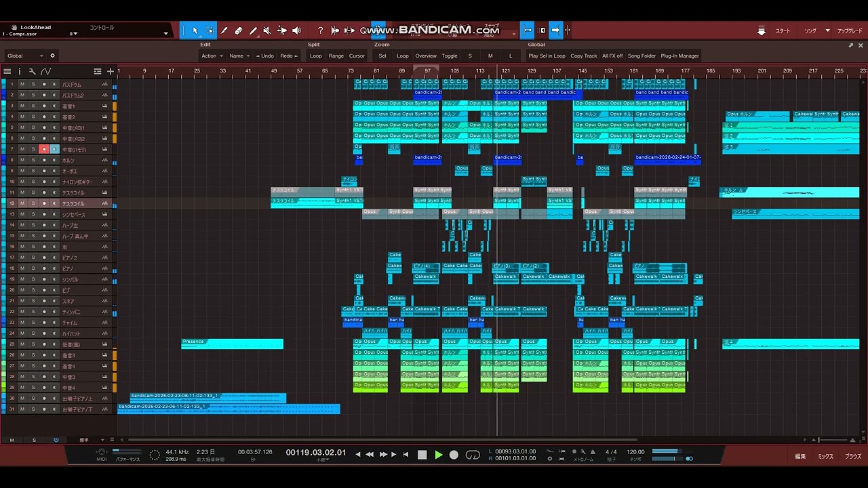Open the track list icon
This screenshot has width=868, height=488.
(x=7, y=71)
